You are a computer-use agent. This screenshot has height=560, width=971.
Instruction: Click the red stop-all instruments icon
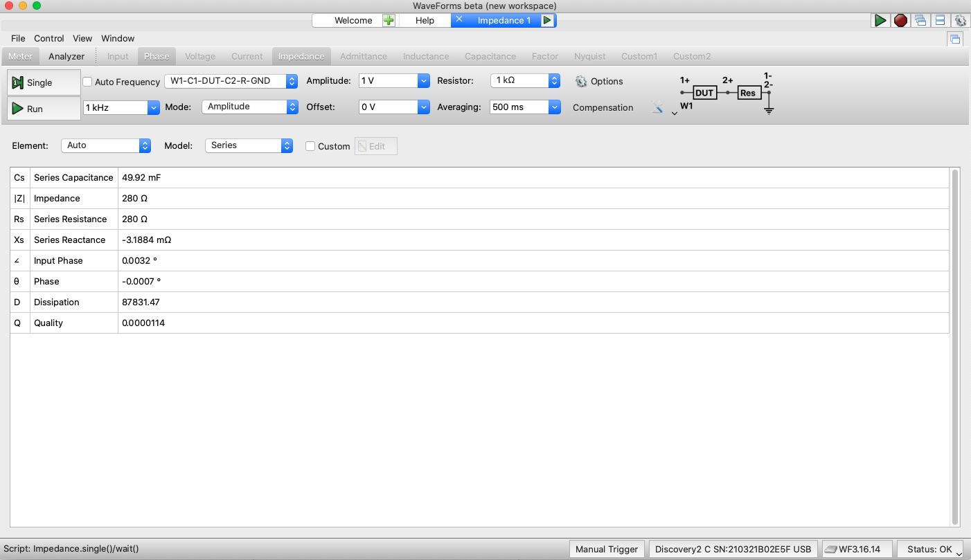tap(900, 21)
